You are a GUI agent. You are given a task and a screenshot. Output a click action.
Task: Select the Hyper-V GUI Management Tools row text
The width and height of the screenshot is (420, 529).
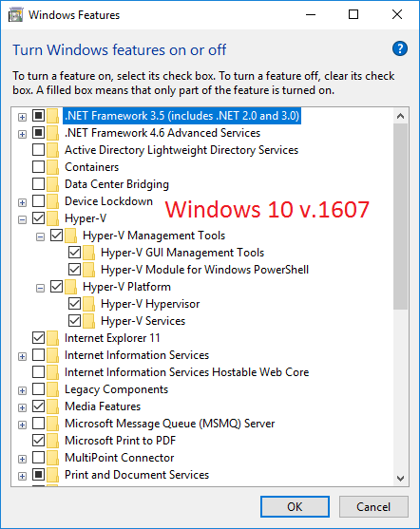pos(182,253)
